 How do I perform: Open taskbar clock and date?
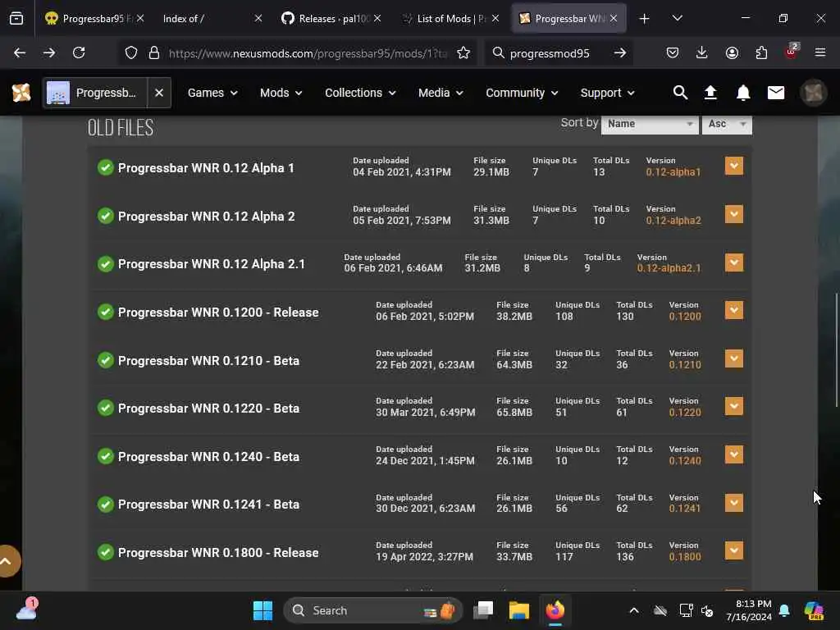[x=749, y=610]
